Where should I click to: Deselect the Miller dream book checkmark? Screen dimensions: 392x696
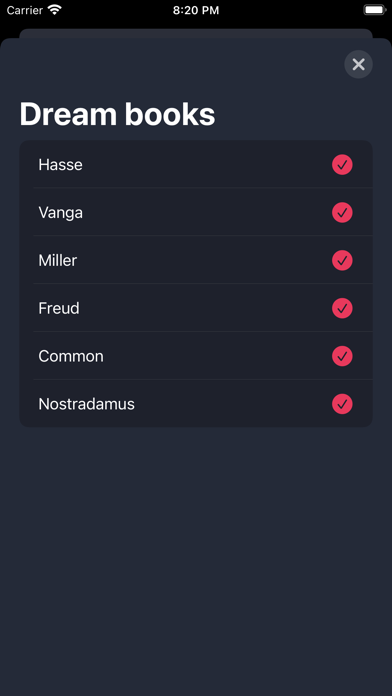(342, 261)
